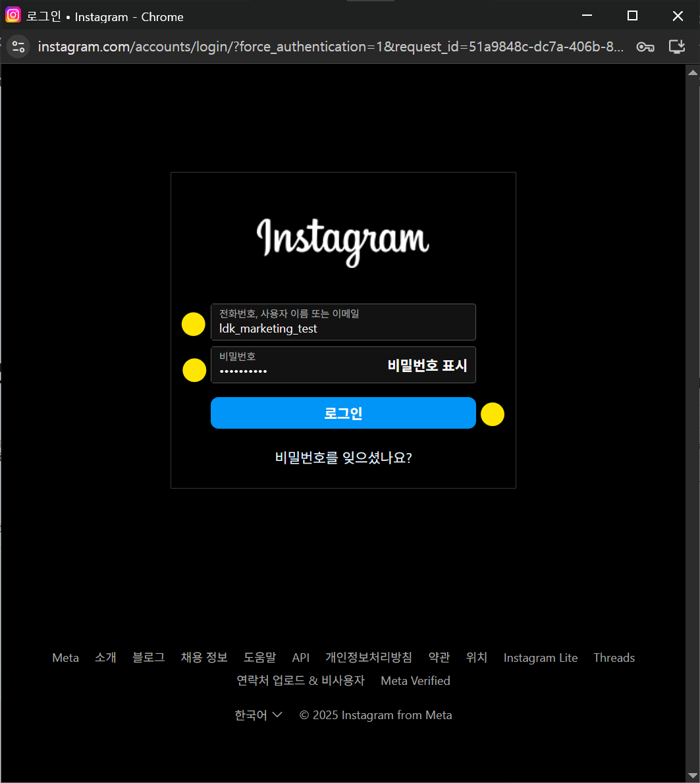Open the 약관 terms link
The width and height of the screenshot is (700, 783).
[439, 658]
